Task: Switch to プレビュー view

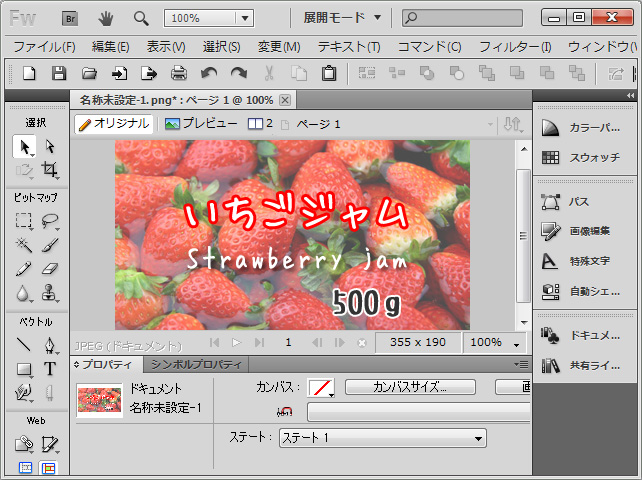Action: click(201, 124)
